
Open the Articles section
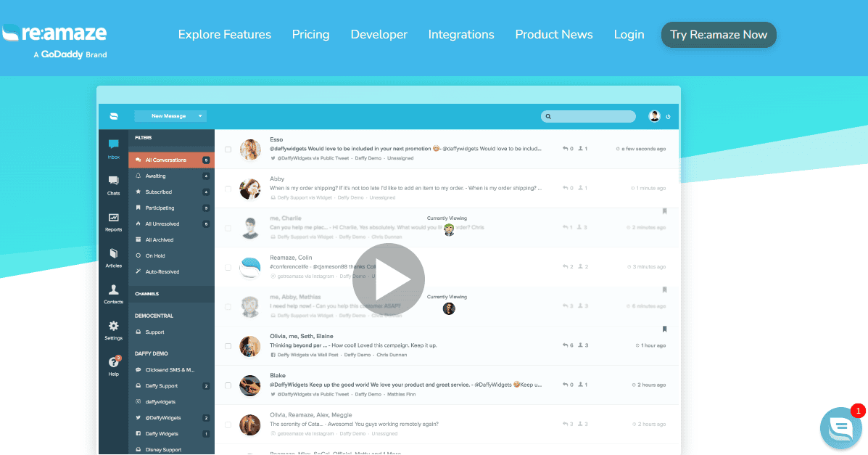tap(113, 257)
